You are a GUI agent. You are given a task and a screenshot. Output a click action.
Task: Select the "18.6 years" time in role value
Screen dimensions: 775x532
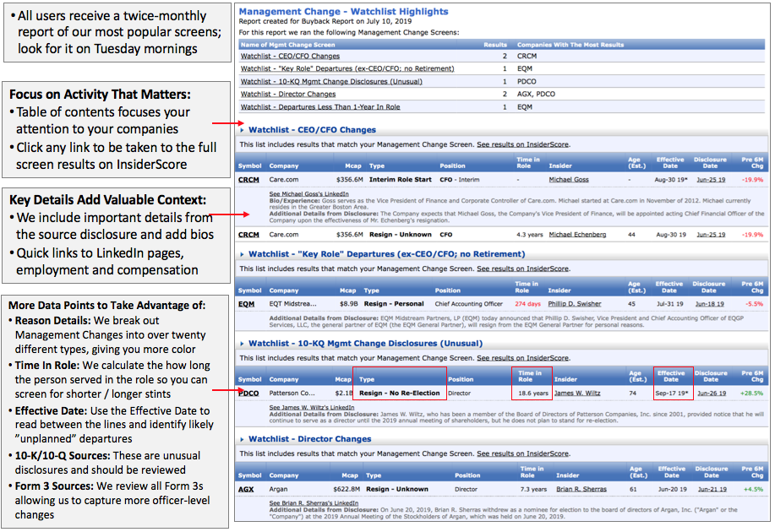pos(533,394)
